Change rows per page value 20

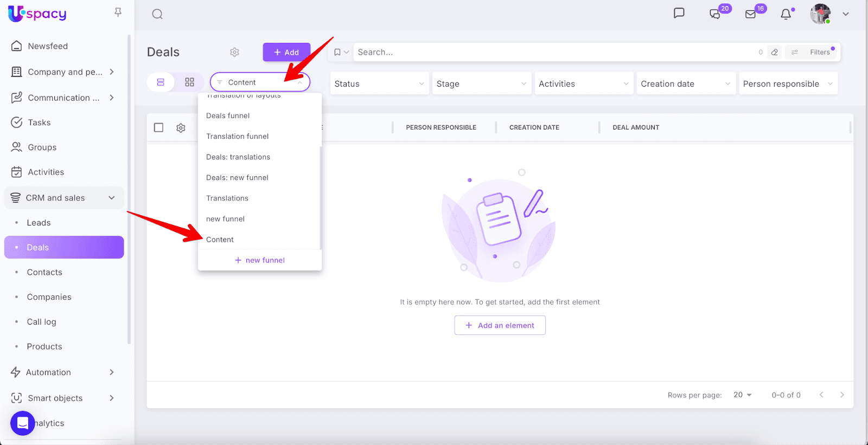[743, 395]
